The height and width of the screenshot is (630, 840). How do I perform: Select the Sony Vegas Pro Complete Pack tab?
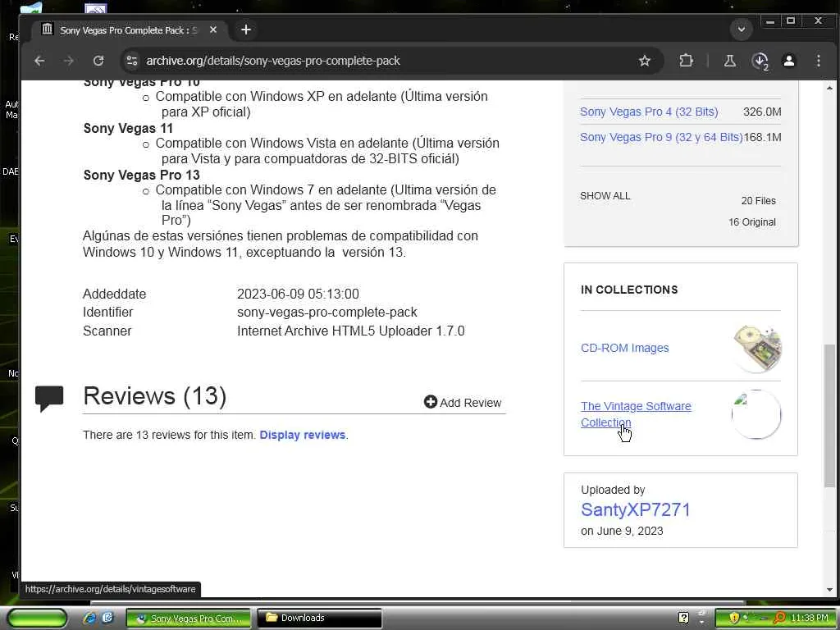pyautogui.click(x=129, y=30)
